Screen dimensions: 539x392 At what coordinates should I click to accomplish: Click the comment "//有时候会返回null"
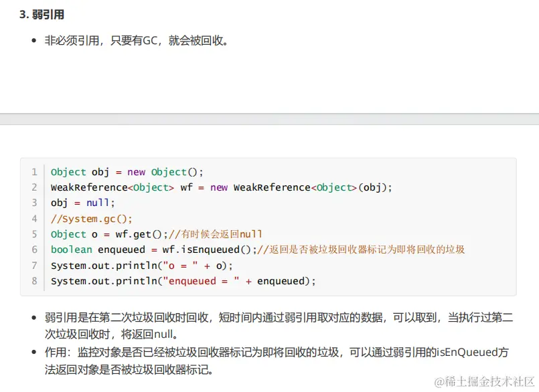[216, 234]
